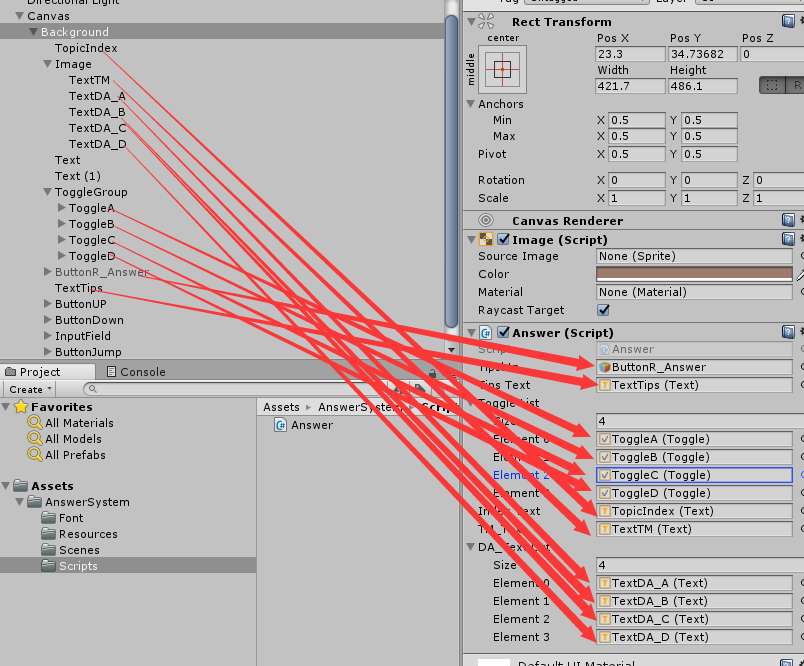Click AnswerSystem in the breadcrumb path
The height and width of the screenshot is (666, 804).
tap(359, 407)
